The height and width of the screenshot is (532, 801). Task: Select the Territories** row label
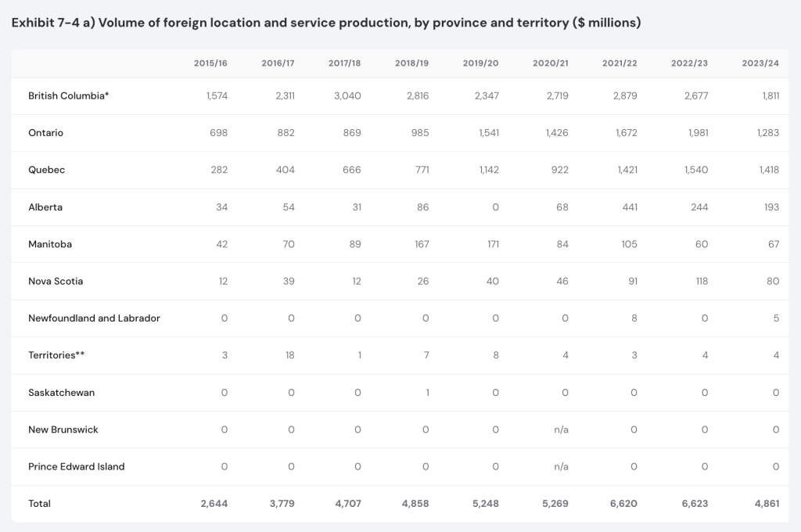56,355
